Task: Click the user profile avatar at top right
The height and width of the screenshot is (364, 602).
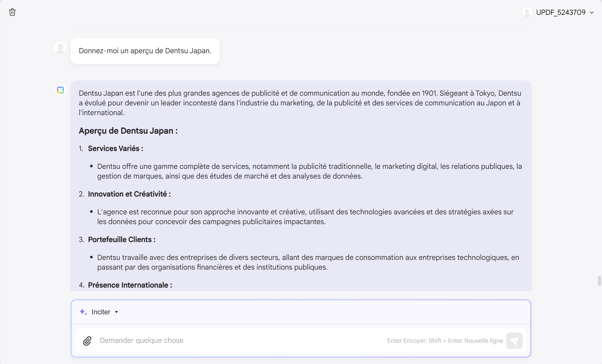Action: pyautogui.click(x=527, y=12)
